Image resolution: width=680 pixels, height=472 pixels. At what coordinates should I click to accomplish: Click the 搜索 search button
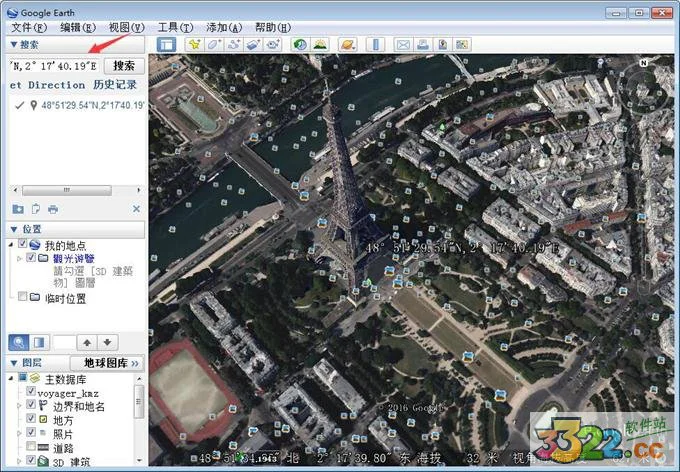coord(124,66)
